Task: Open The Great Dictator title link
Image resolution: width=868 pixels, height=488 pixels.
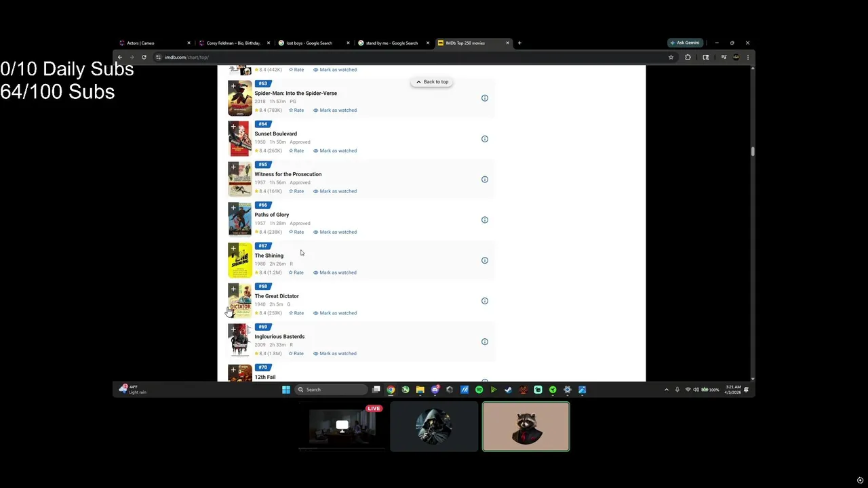Action: coord(277,296)
